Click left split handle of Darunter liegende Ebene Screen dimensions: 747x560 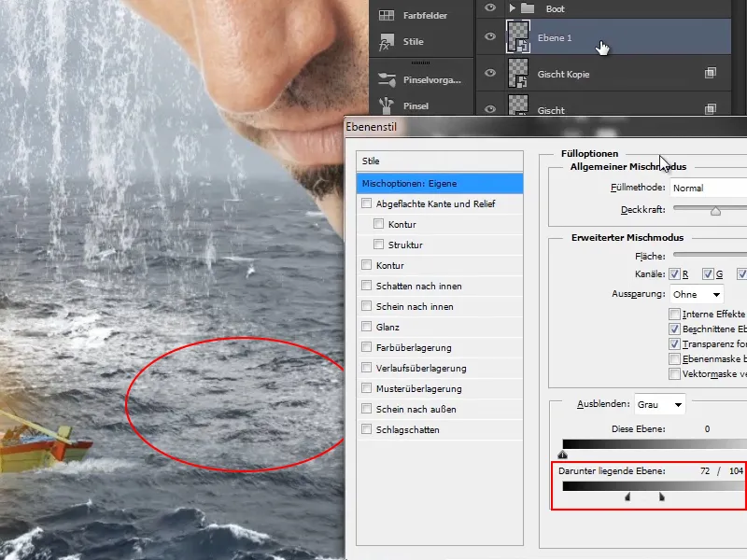point(627,497)
